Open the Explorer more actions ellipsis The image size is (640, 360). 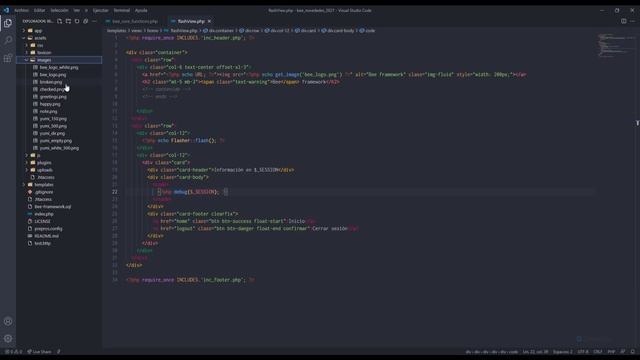click(94, 21)
